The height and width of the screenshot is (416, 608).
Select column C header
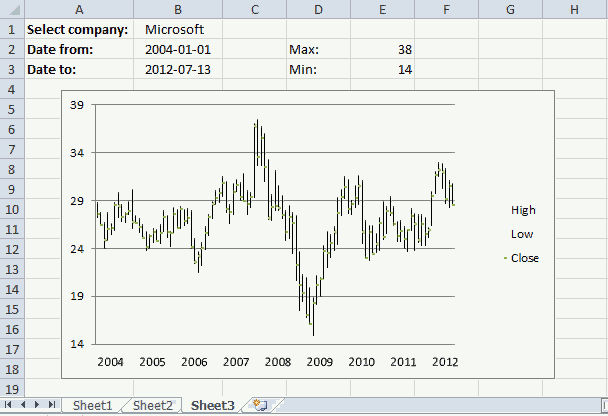[254, 9]
